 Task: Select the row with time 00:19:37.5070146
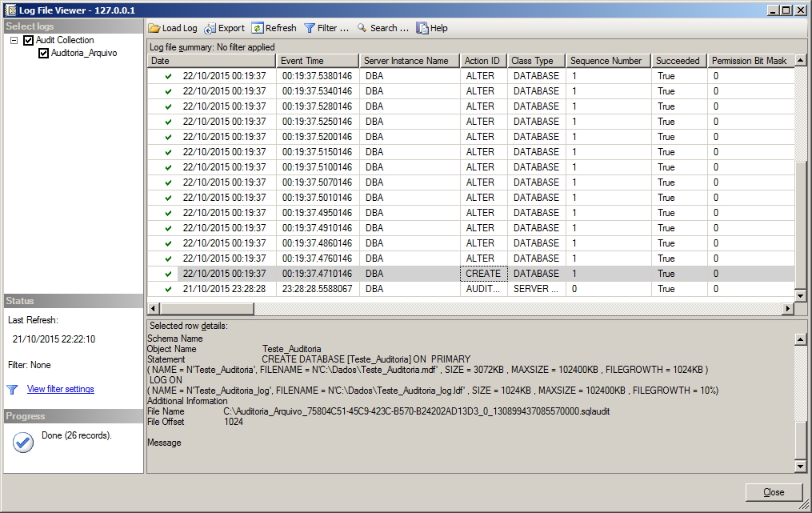(x=470, y=182)
